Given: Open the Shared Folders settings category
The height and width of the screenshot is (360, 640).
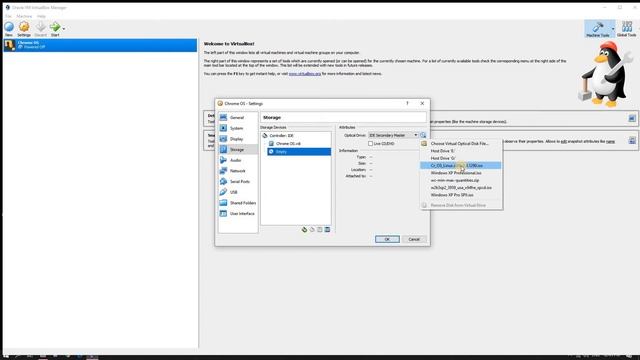Looking at the screenshot, I should click(x=238, y=203).
